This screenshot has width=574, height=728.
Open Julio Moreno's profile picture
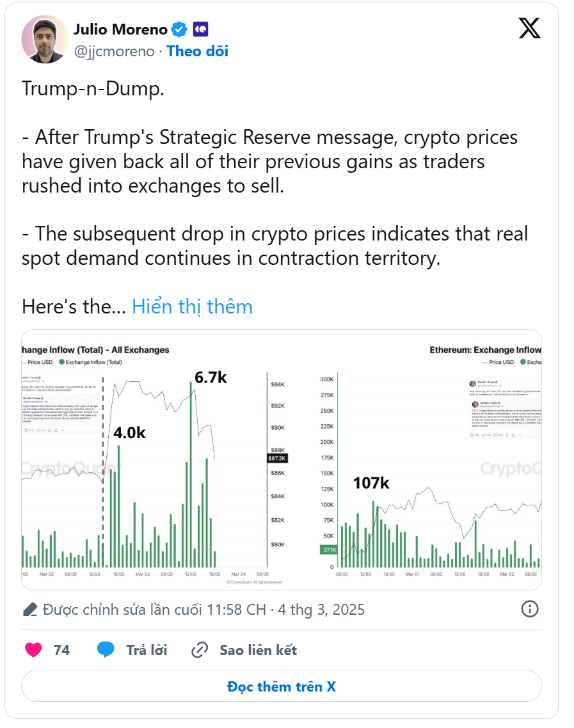point(45,39)
